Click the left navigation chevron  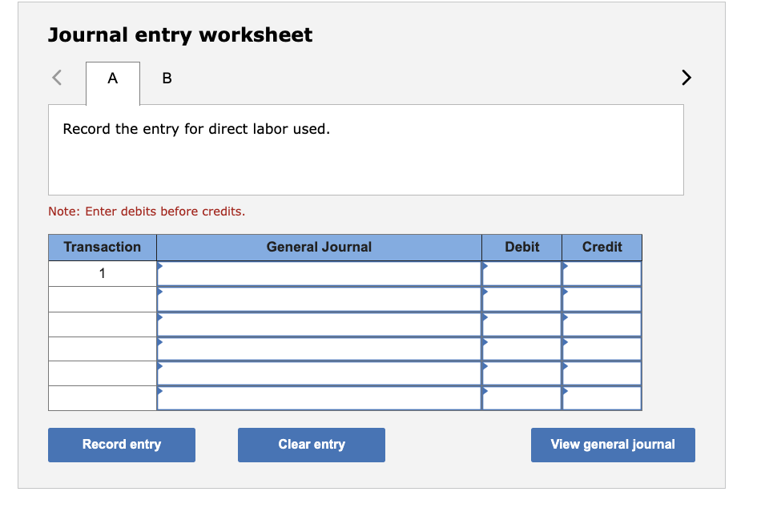[x=56, y=78]
